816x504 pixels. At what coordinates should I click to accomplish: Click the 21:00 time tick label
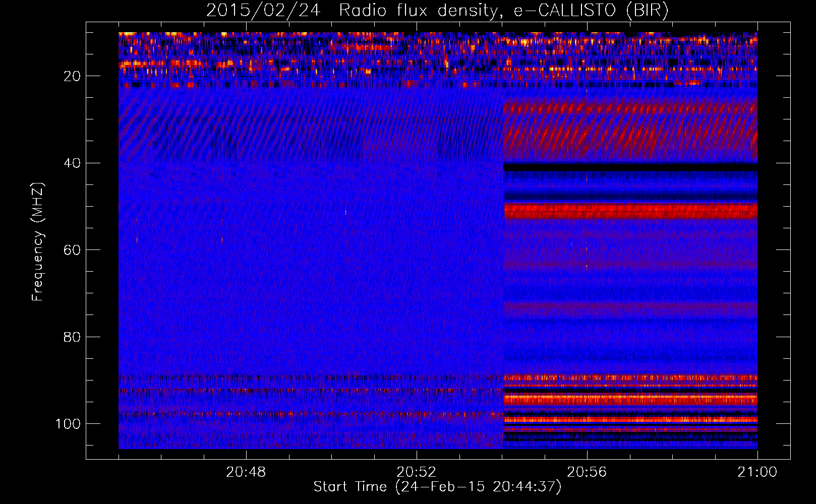point(757,472)
